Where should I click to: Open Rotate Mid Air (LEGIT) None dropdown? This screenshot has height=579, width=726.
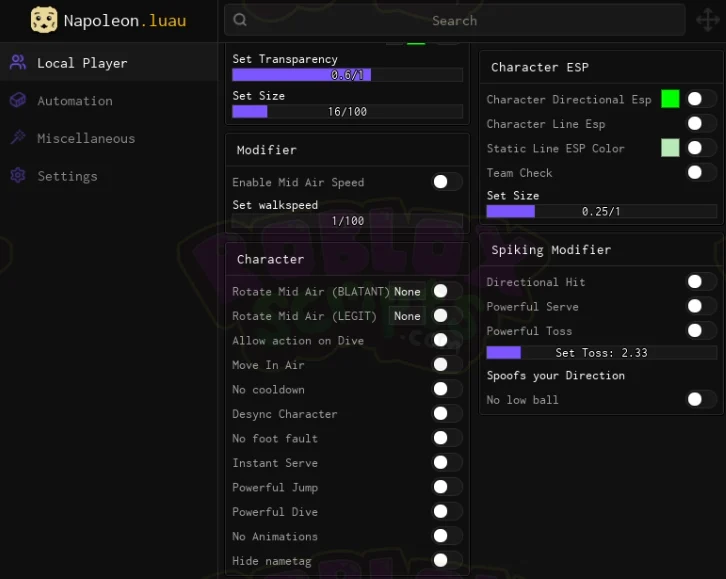[407, 316]
